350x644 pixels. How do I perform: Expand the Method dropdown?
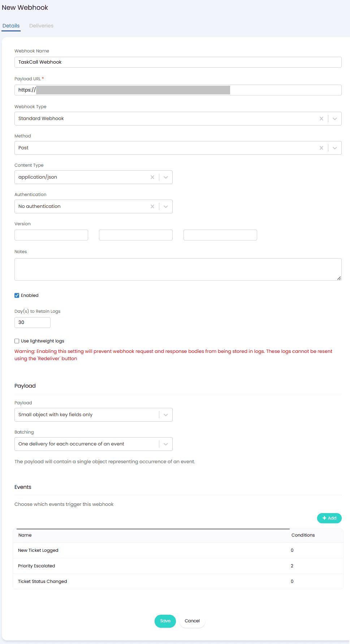tap(334, 148)
